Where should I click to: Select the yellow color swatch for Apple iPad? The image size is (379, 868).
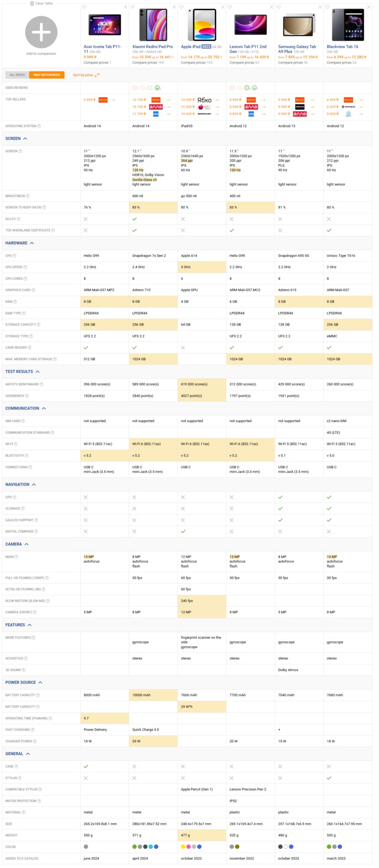click(x=183, y=847)
